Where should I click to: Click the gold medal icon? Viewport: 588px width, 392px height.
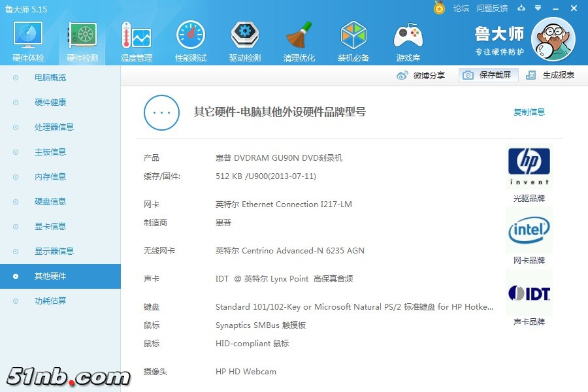(x=439, y=8)
